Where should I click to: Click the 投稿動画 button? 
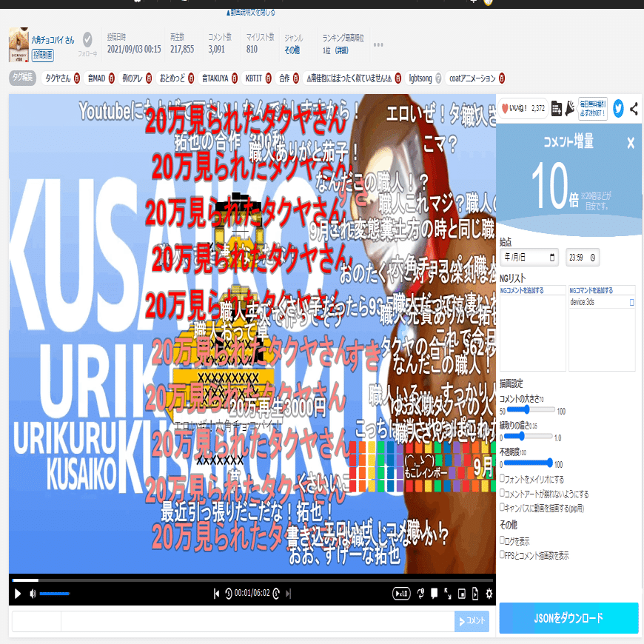[43, 55]
